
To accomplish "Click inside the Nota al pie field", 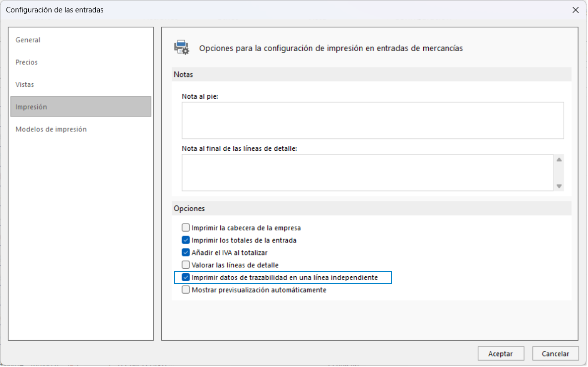I will [x=373, y=121].
